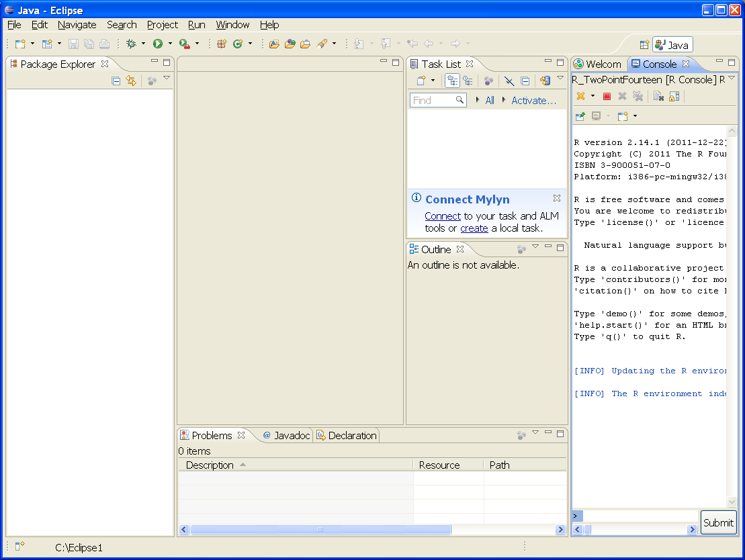Screen dimensions: 745x560
Task: Click the Debug bug icon
Action: (131, 44)
